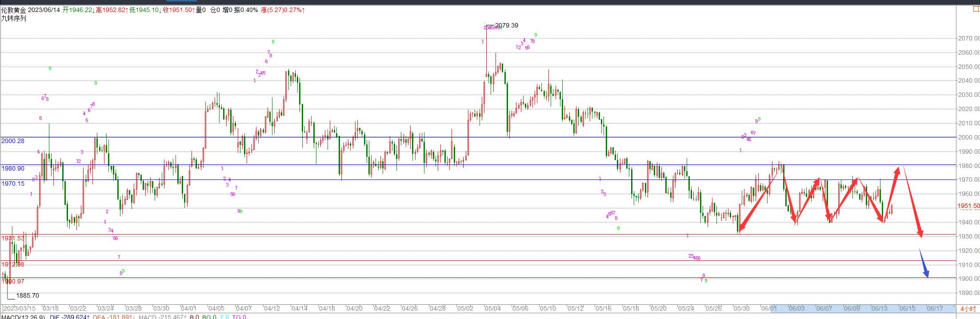Click the 伦敦黄金 instrument title

click(x=14, y=10)
